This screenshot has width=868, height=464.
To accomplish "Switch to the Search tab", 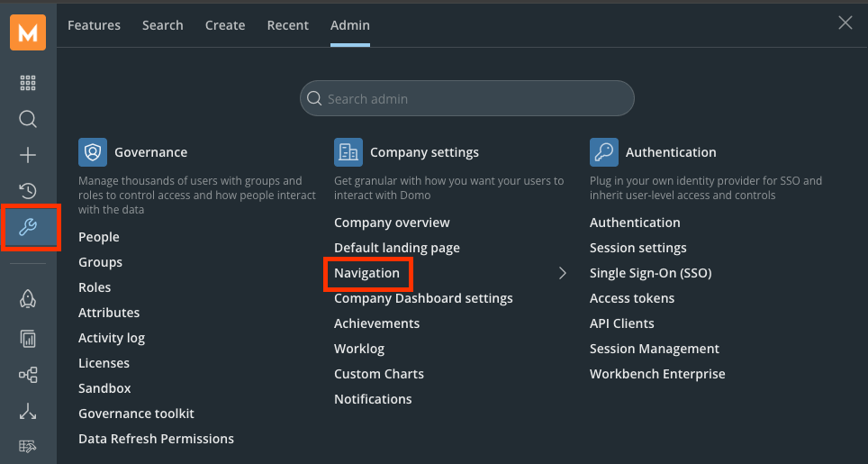I will tap(163, 25).
